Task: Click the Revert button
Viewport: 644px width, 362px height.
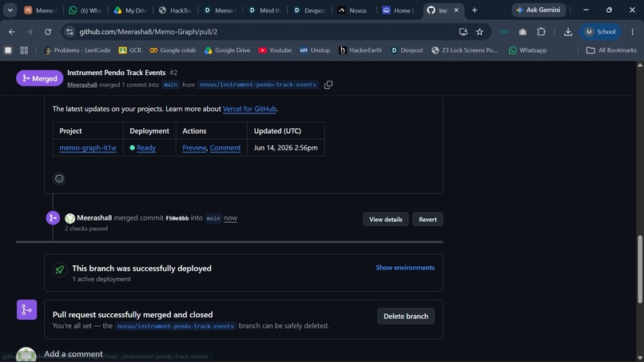Action: [x=427, y=220]
